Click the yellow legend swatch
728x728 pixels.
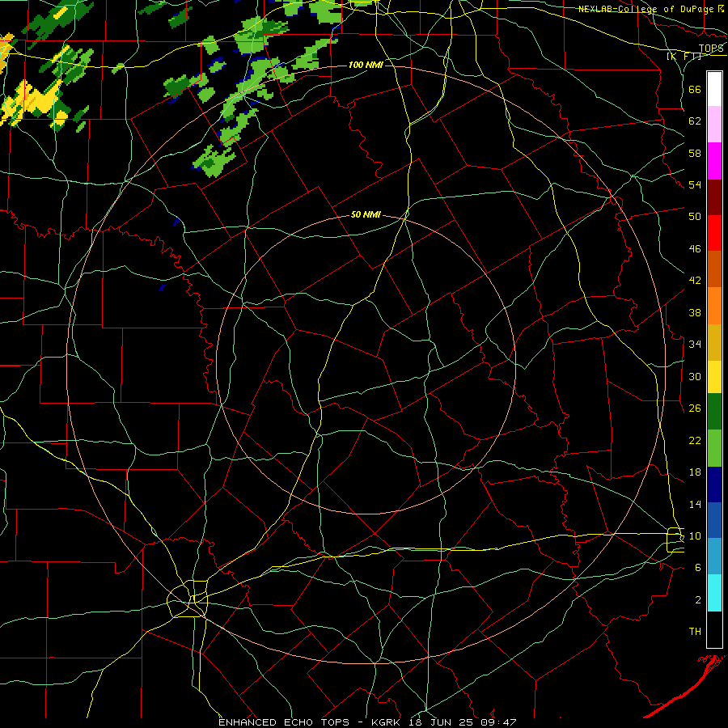point(714,376)
